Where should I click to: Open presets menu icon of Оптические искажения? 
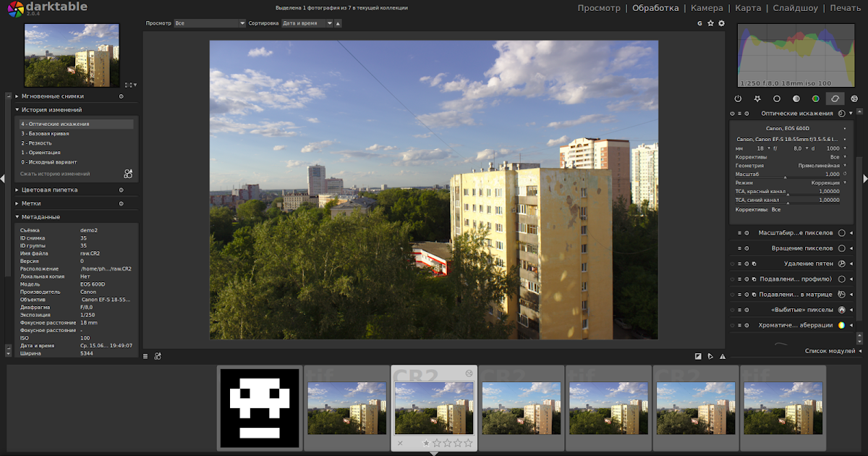(739, 114)
